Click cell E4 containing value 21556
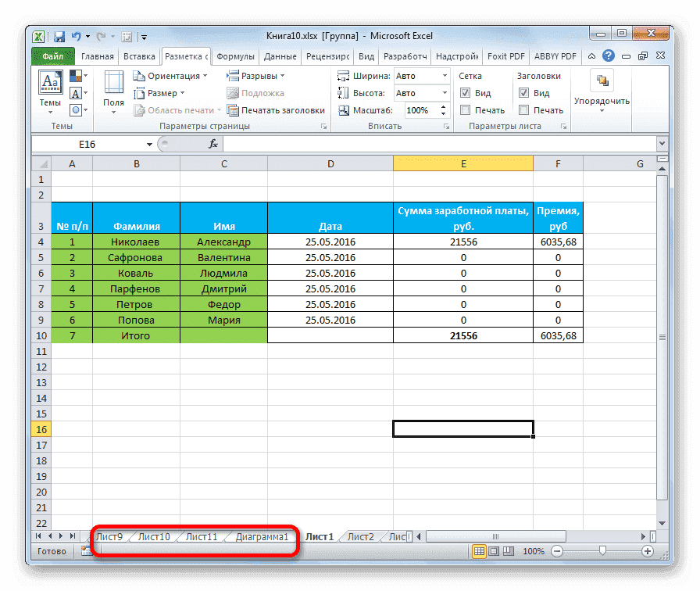 point(463,242)
